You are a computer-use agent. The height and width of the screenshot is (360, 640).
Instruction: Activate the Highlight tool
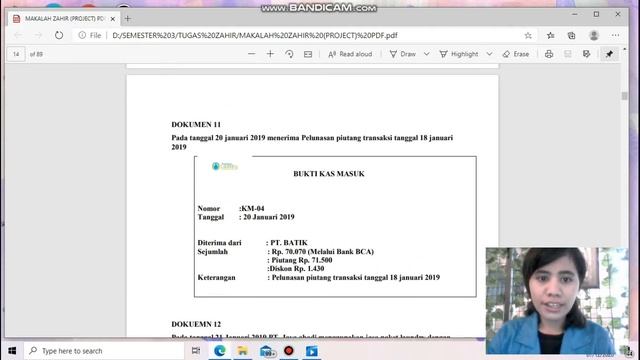(x=459, y=54)
